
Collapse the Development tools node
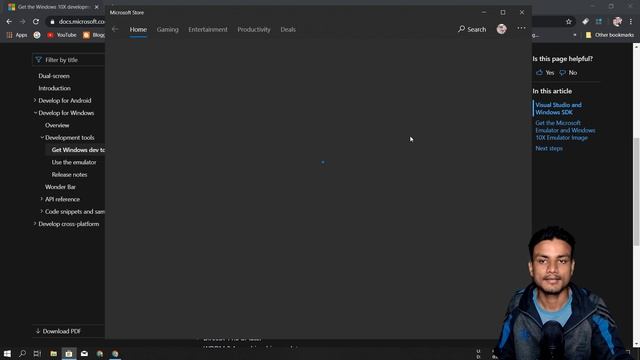pos(42,138)
